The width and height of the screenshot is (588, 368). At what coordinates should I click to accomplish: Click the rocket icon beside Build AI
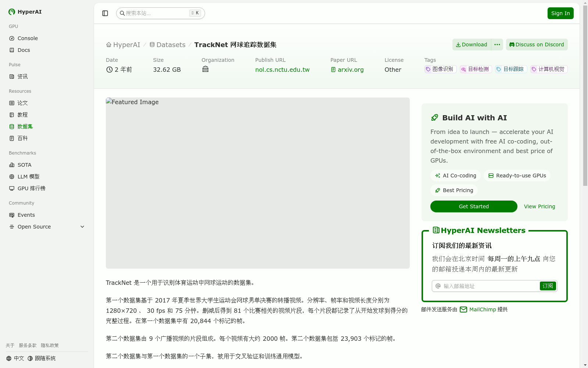pos(435,118)
